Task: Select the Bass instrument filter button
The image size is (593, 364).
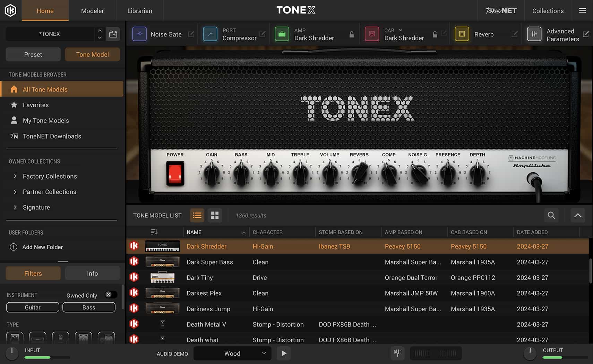Action: tap(89, 307)
